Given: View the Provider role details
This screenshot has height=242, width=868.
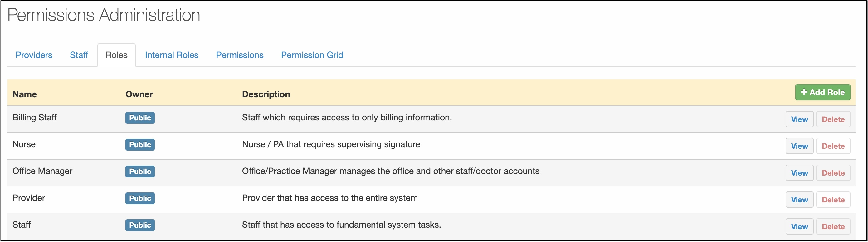Looking at the screenshot, I should click(799, 200).
